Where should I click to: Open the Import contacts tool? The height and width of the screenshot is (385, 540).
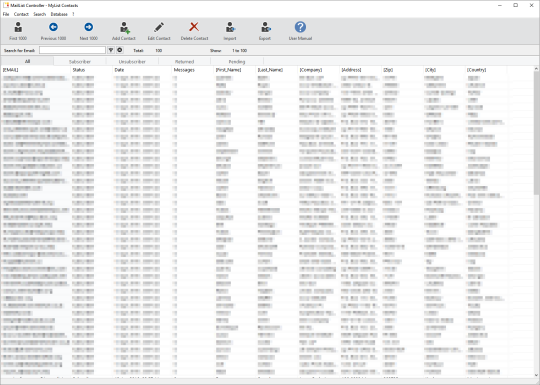point(230,27)
